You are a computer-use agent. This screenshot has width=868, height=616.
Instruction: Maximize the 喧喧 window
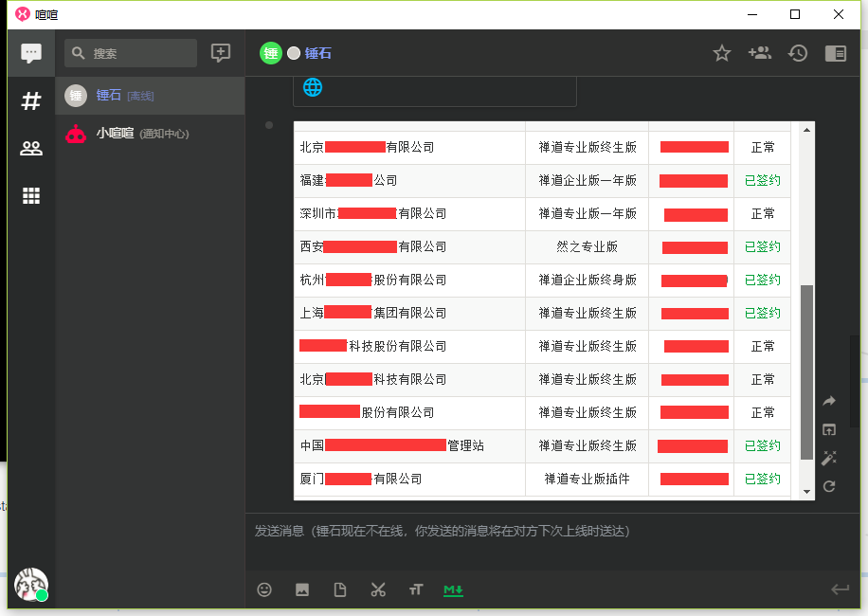(x=795, y=14)
